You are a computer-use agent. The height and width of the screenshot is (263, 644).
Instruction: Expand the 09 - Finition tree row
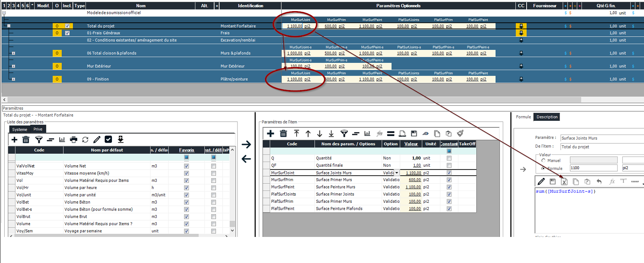[x=13, y=79]
